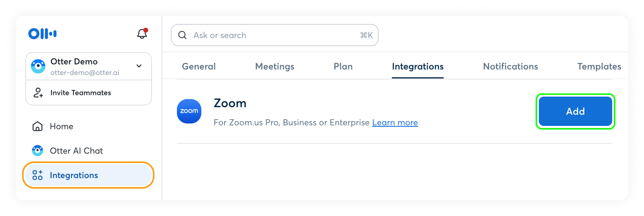
Task: Click the Home house icon
Action: click(x=37, y=126)
